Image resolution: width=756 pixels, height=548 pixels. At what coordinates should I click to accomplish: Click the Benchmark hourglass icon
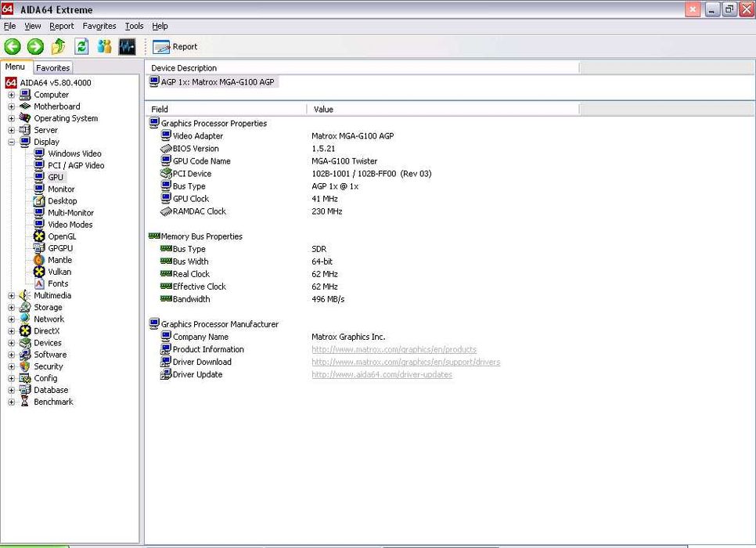click(x=25, y=402)
